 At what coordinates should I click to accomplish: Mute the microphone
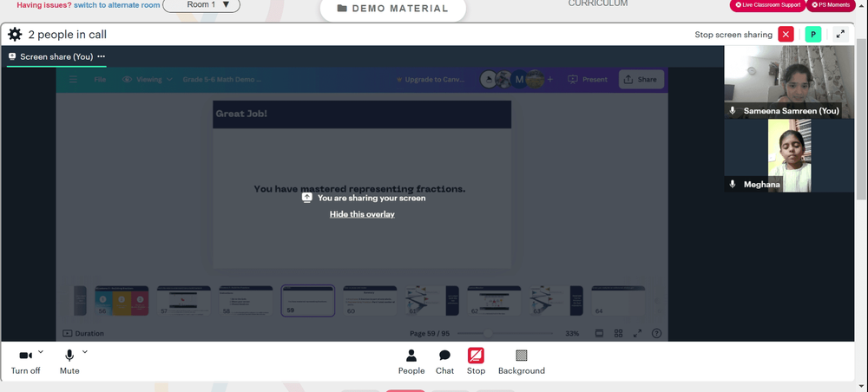point(69,363)
